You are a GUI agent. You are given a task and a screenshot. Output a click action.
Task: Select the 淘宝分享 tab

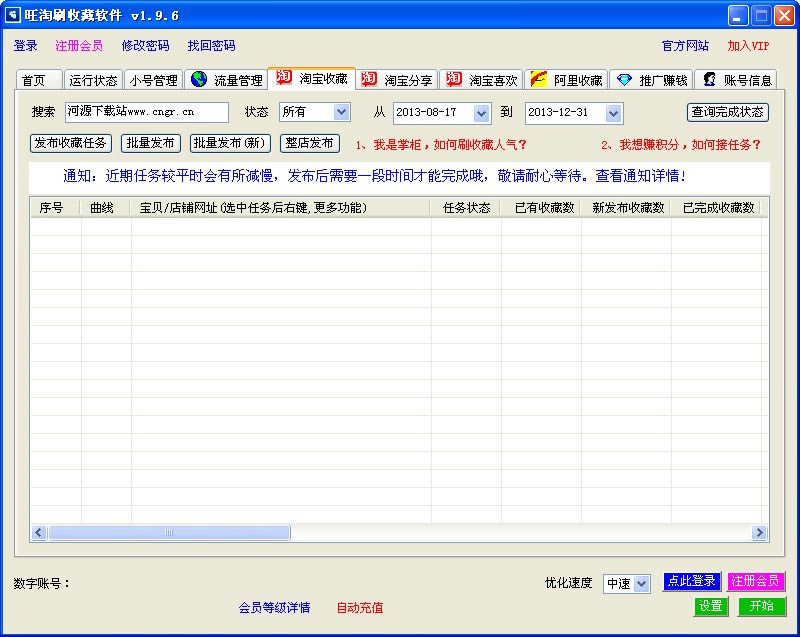[x=397, y=80]
